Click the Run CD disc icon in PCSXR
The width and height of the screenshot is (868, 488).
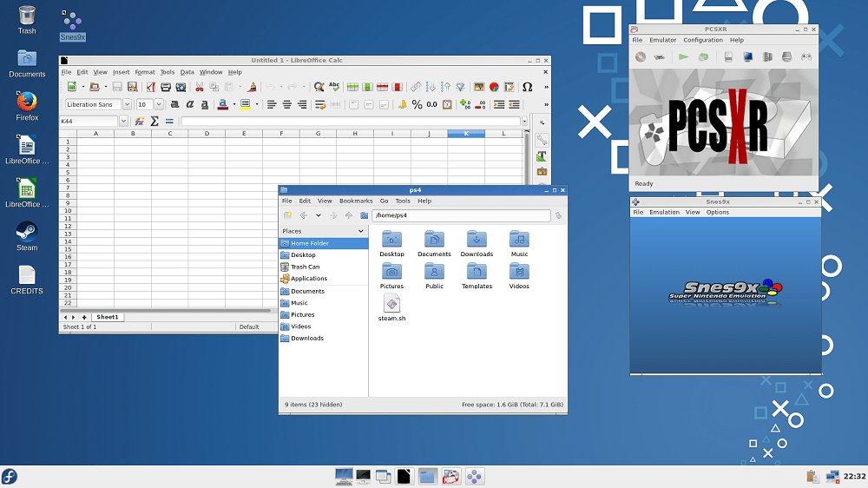coord(641,56)
